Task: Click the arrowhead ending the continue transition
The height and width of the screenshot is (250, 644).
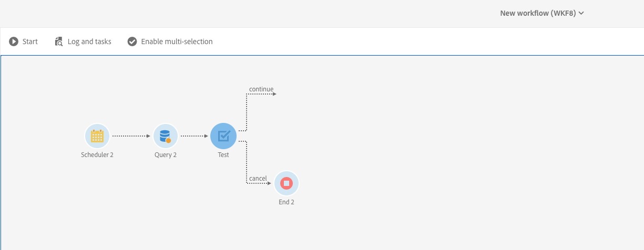Action: click(274, 94)
